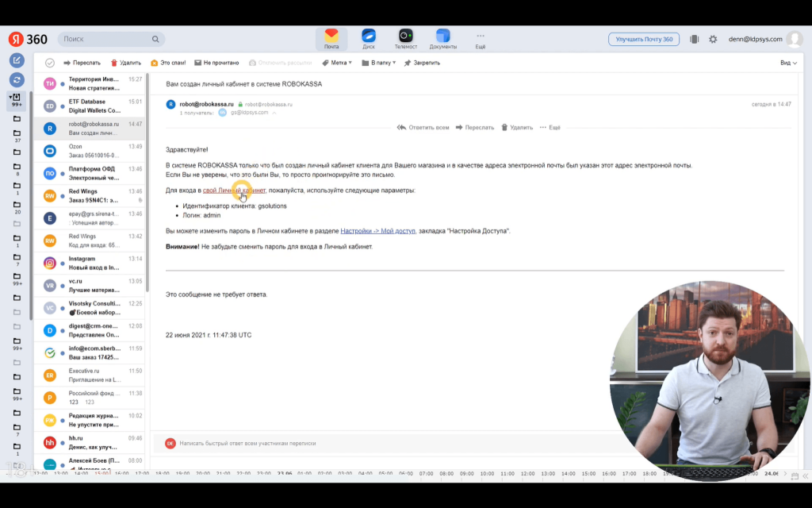Collapse the timeline with double-chevron icon
The width and height of the screenshot is (812, 508).
pos(806,475)
